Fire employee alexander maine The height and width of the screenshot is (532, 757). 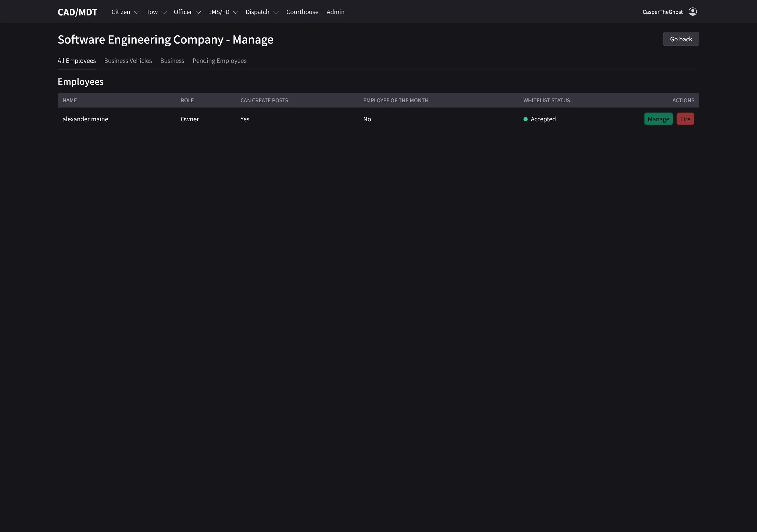coord(685,119)
